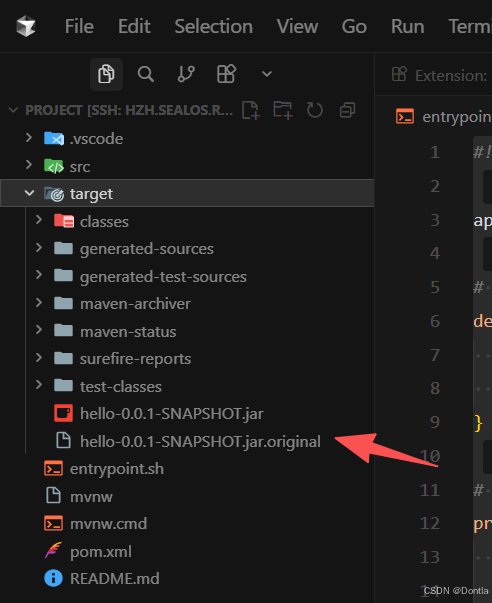Open the README.md file name

[115, 579]
